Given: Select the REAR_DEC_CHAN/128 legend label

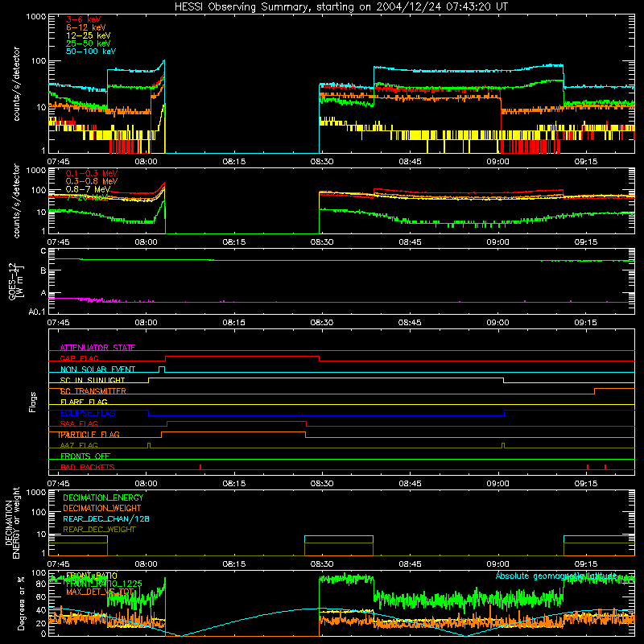Looking at the screenshot, I should (x=106, y=519).
